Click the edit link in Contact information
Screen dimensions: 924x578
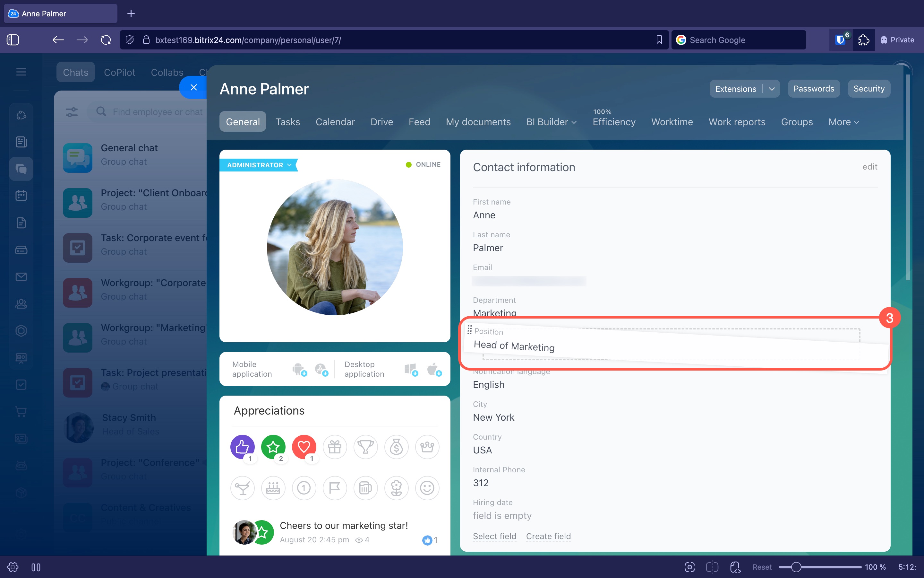[x=870, y=167]
